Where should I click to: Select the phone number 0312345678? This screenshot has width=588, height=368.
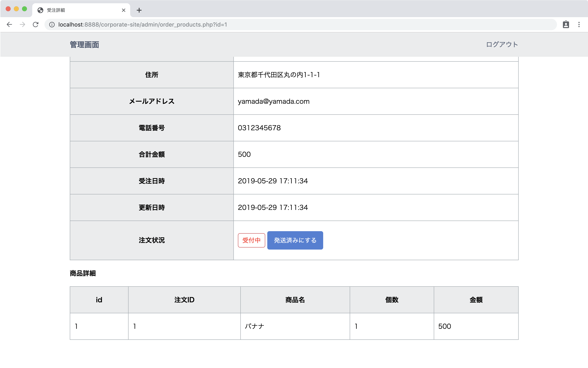(259, 128)
